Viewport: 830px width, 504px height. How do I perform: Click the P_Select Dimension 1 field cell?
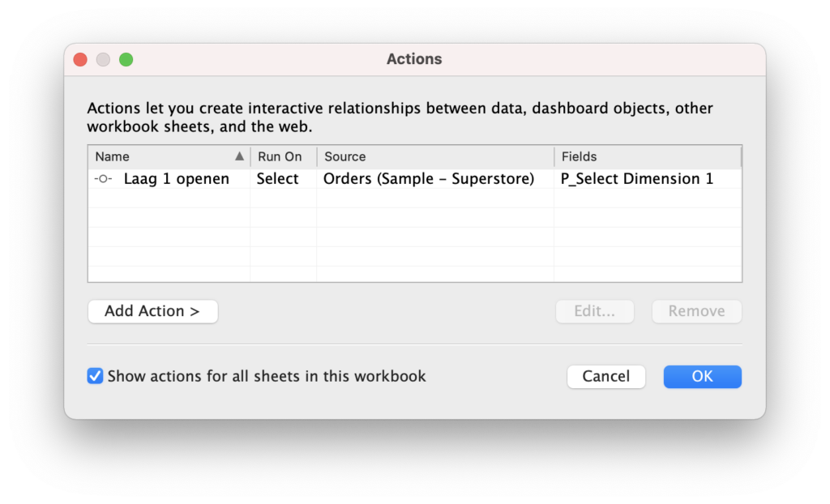637,179
